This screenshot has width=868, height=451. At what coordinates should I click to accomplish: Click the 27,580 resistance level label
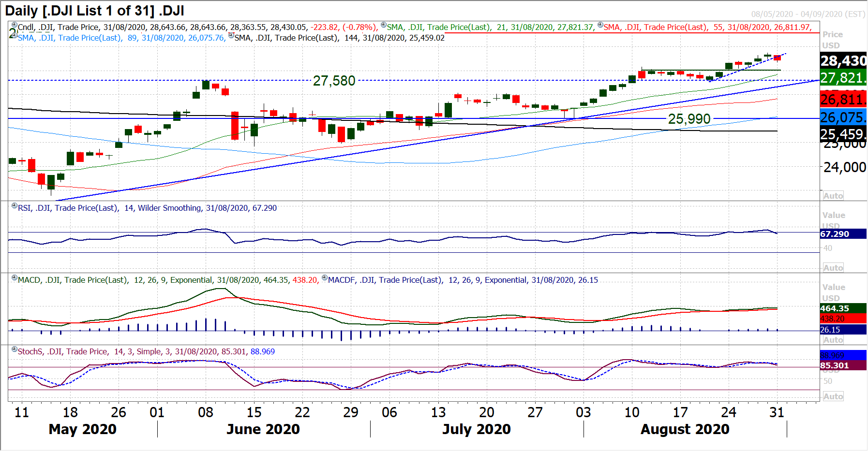tap(334, 81)
